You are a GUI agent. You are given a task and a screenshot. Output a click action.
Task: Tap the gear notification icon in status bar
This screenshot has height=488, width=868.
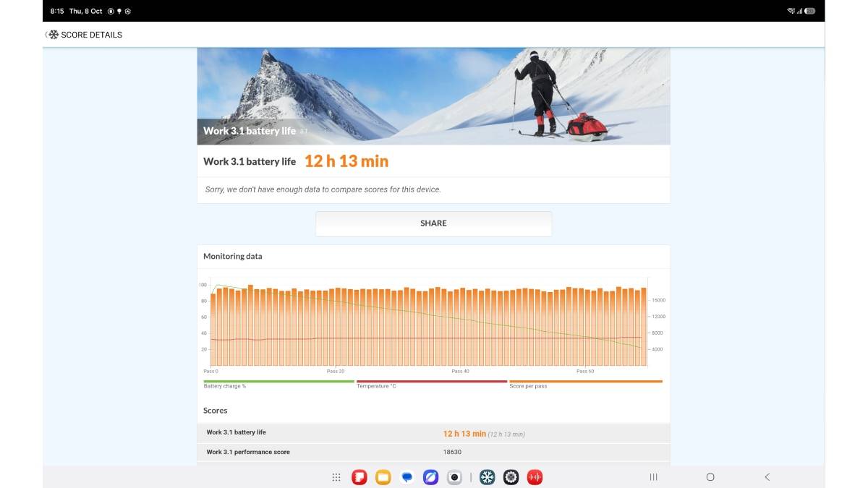(x=128, y=12)
